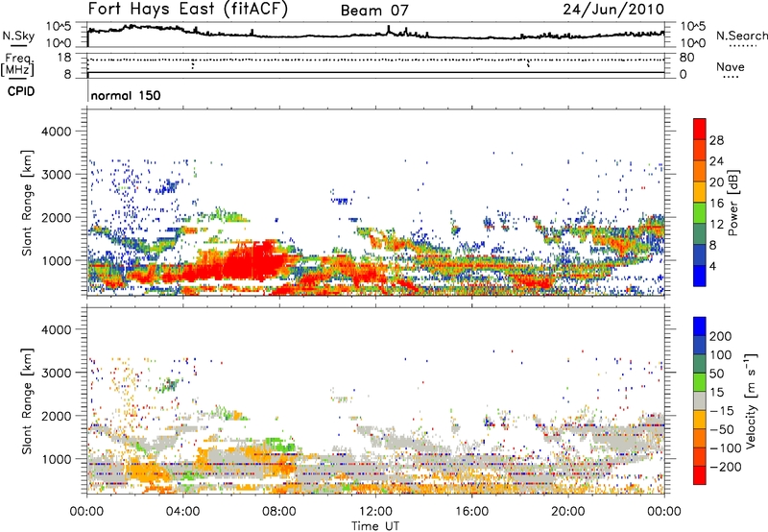This screenshot has width=768, height=532.
Task: Click the 'Slant Range [km]' label of power plot
Action: click(x=27, y=203)
